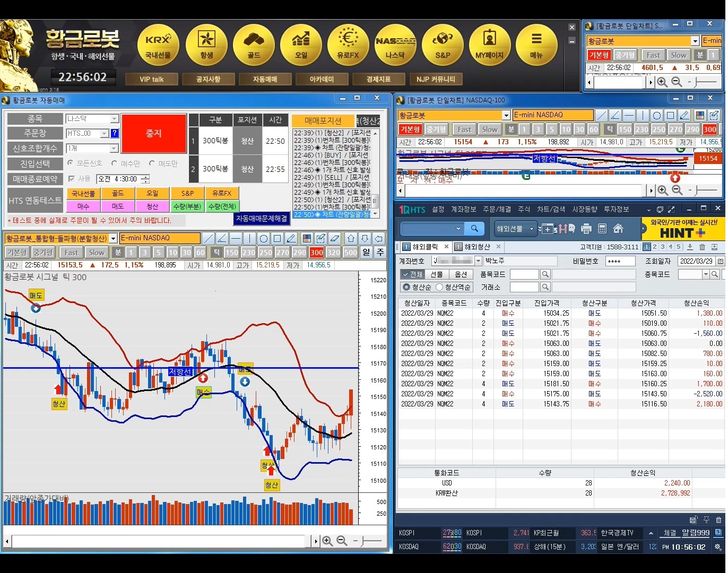Viewport: 728px width, 573px height.
Task: Open the KRX 국내선물 gold icon
Action: tap(158, 45)
